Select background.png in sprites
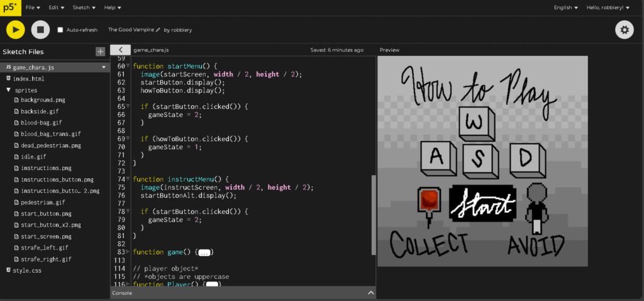Viewport: 644px width, 301px height. point(43,100)
